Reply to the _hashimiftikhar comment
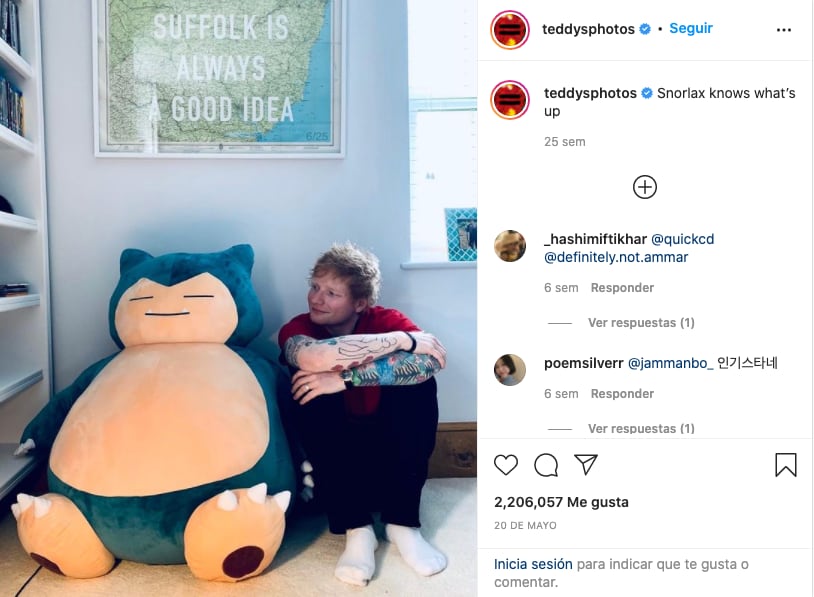814x597 pixels. [x=622, y=288]
